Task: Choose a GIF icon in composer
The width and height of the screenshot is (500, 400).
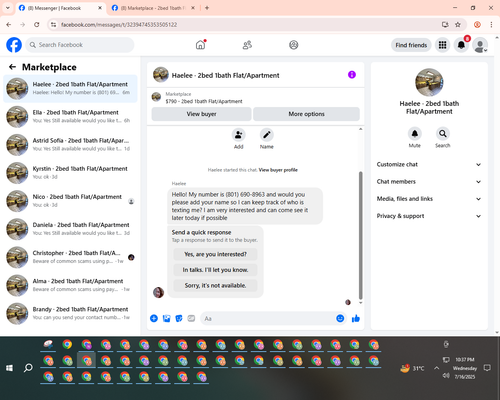Action: pos(191,318)
